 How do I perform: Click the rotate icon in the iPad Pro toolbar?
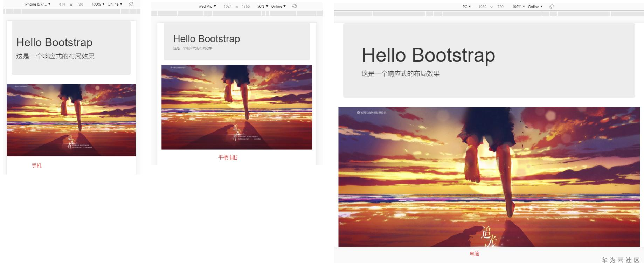click(295, 6)
